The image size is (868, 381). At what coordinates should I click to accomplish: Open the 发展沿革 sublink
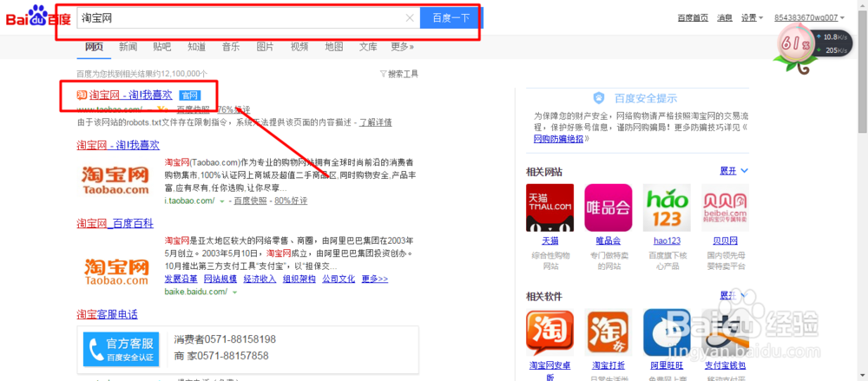[x=181, y=279]
